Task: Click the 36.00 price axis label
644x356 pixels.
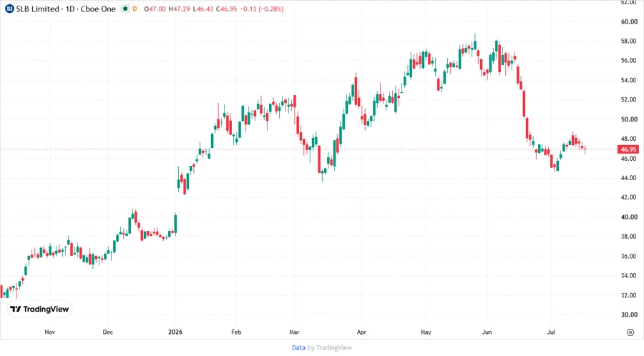Action: click(x=629, y=256)
